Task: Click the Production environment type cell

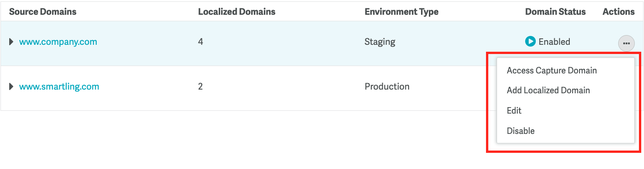Action: [x=387, y=86]
